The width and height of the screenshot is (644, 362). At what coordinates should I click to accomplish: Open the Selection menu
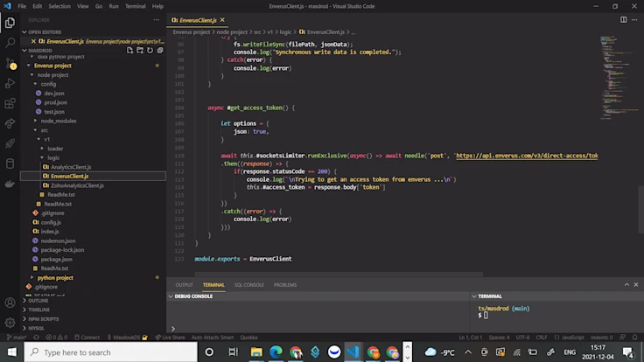(x=59, y=6)
